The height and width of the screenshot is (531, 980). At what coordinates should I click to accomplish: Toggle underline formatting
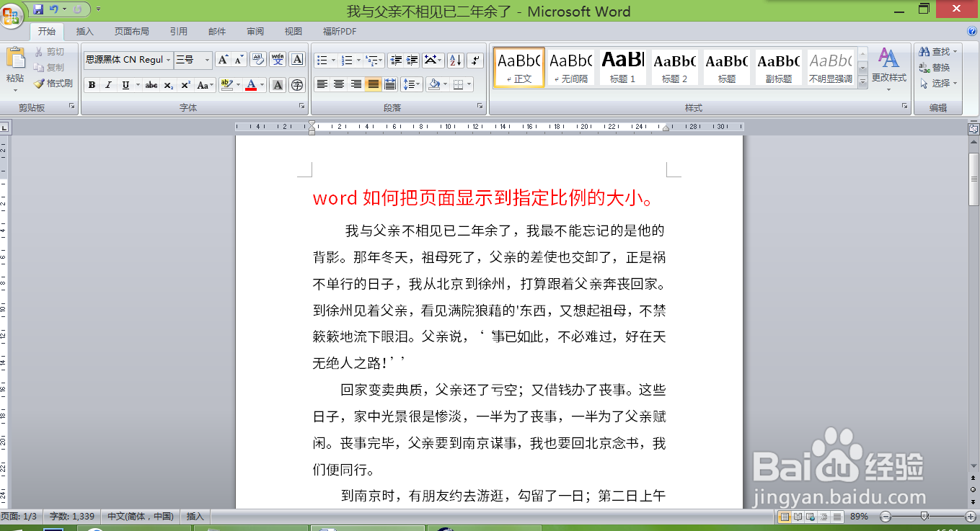124,85
